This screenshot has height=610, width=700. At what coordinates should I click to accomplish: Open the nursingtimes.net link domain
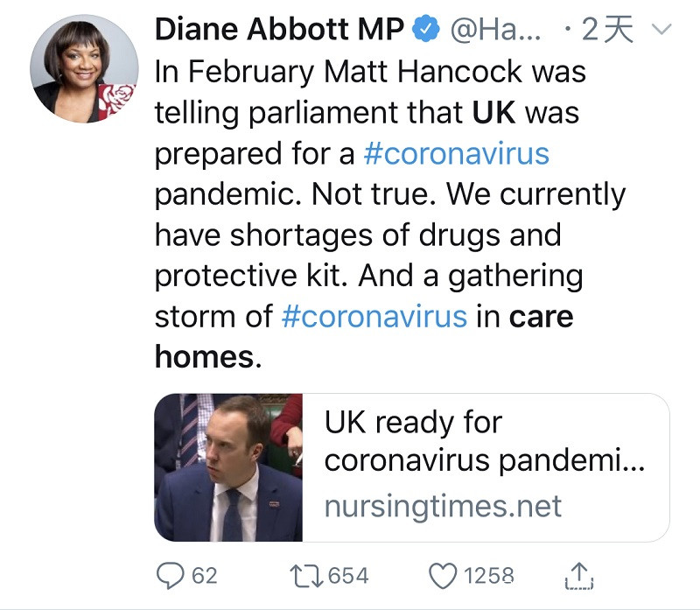443,505
